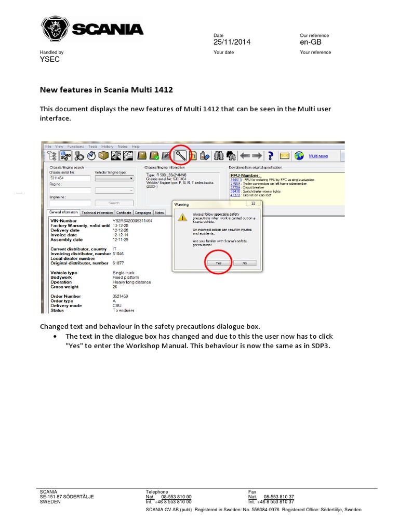Click the plain brown book icon

click(x=142, y=156)
